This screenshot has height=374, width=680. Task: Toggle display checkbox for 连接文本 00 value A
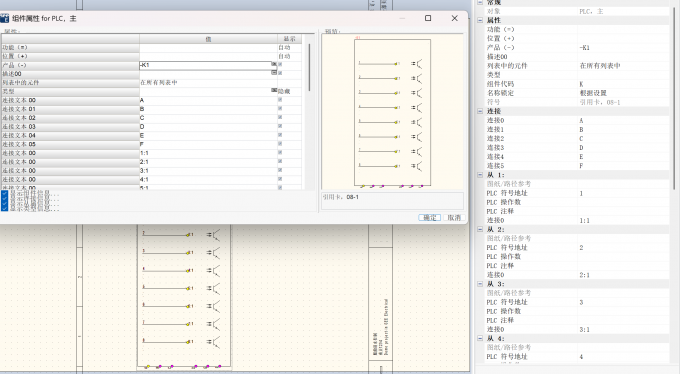click(x=280, y=100)
